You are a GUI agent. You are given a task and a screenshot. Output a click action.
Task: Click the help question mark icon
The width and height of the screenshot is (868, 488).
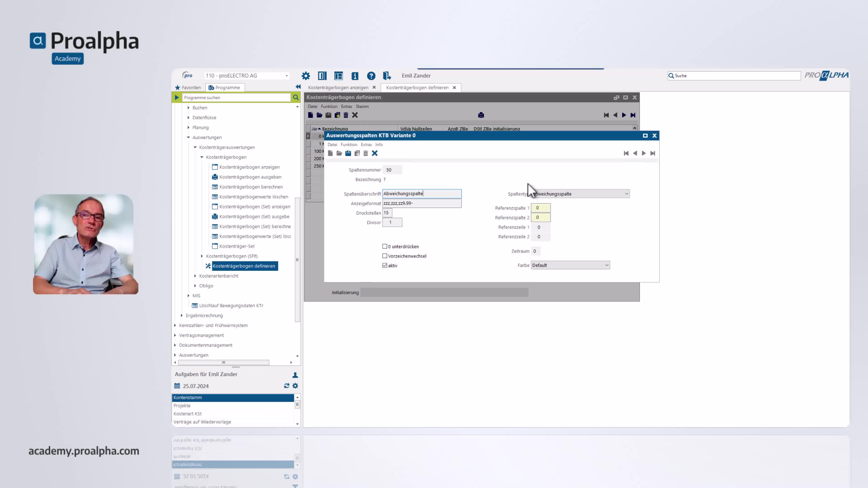tap(371, 76)
